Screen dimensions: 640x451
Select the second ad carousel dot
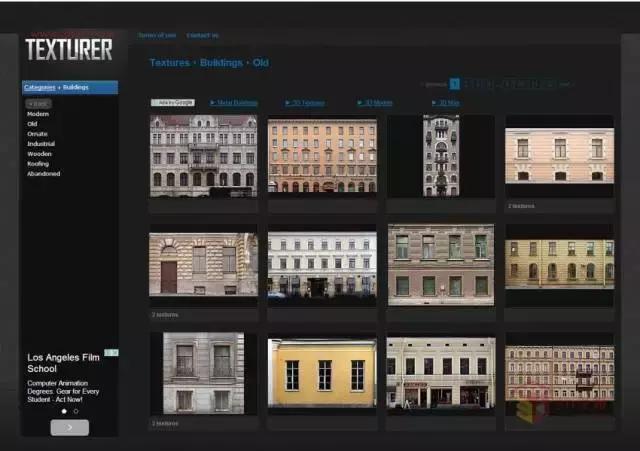point(76,411)
